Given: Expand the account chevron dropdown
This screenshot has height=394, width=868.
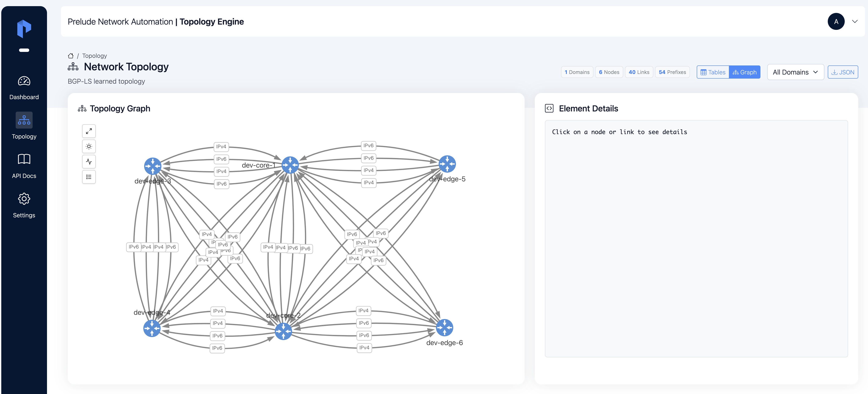Looking at the screenshot, I should tap(855, 22).
